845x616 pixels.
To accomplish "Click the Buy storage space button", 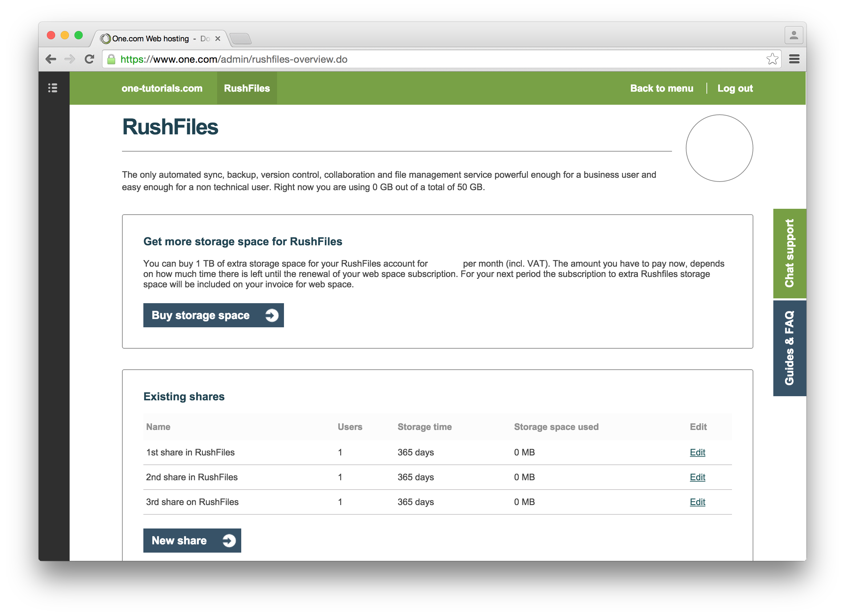I will (213, 316).
